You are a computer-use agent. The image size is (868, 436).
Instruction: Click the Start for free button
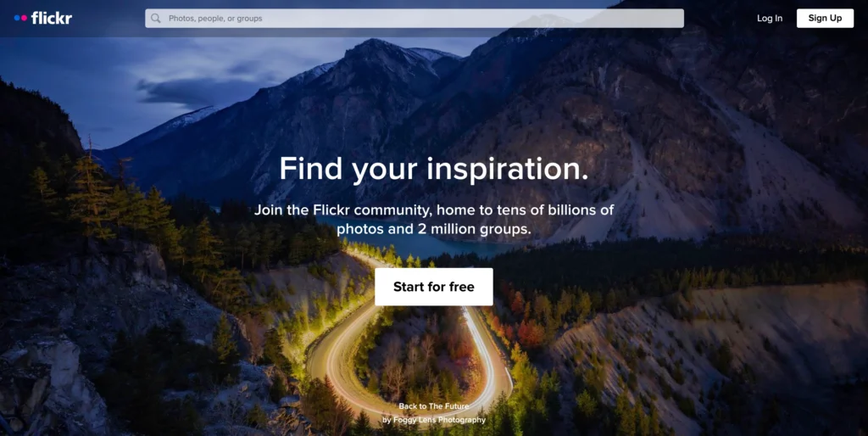coord(433,287)
